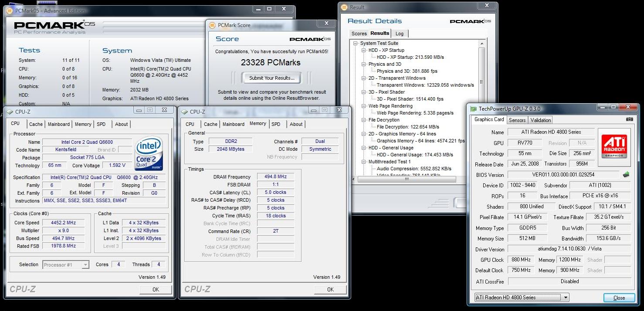Click the ATI Radeon logo in GPU-Z
Screen dimensions: 644x311
pyautogui.click(x=614, y=146)
